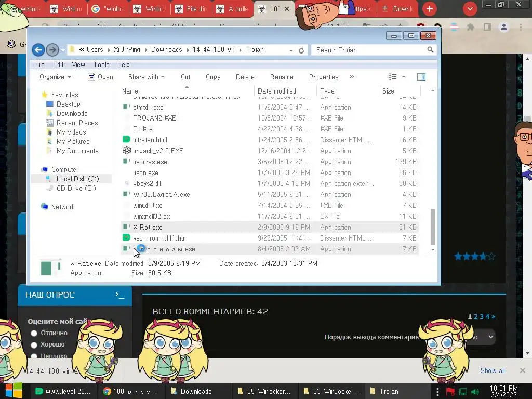The height and width of the screenshot is (399, 532).
Task: Select the usbdrvs.exe file icon
Action: (127, 162)
